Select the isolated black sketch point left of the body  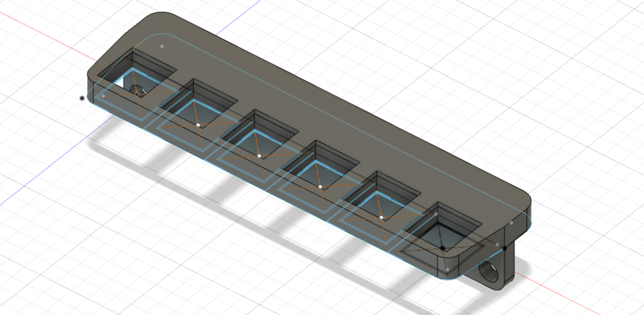82,98
